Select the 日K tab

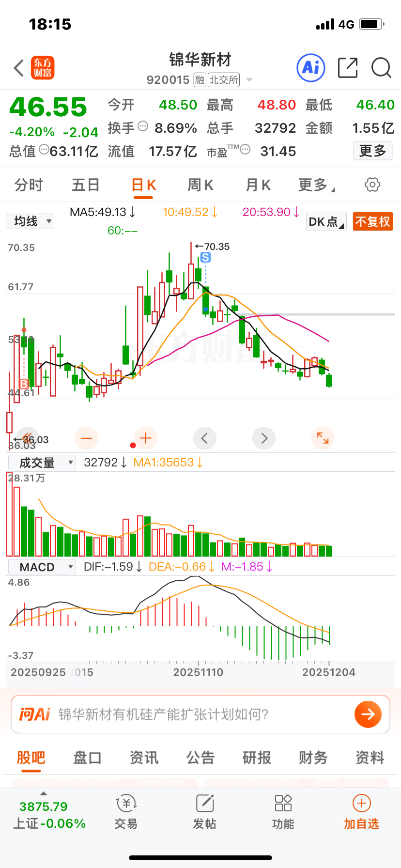coord(143,185)
